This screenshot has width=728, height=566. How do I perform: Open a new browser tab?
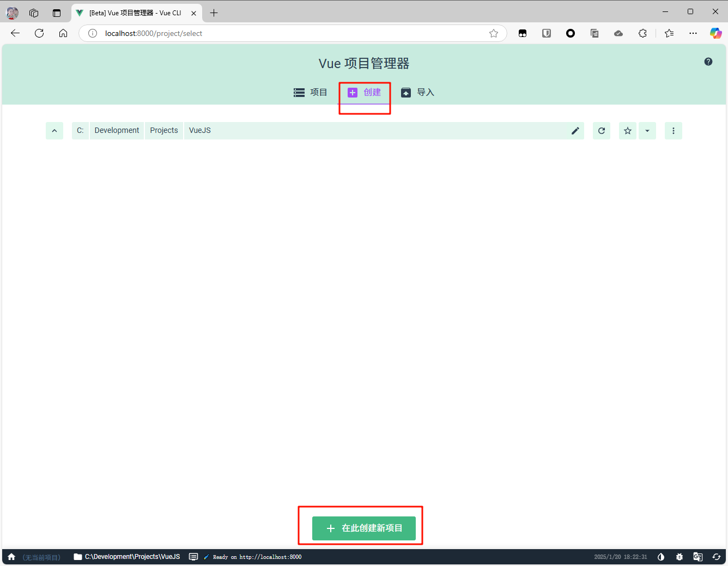coord(214,13)
